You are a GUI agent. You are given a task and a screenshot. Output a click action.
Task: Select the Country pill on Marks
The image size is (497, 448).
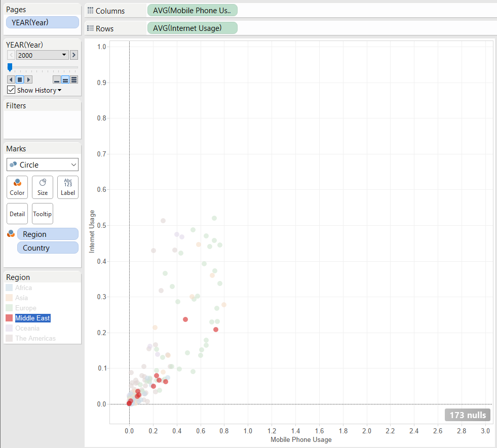[x=48, y=248]
